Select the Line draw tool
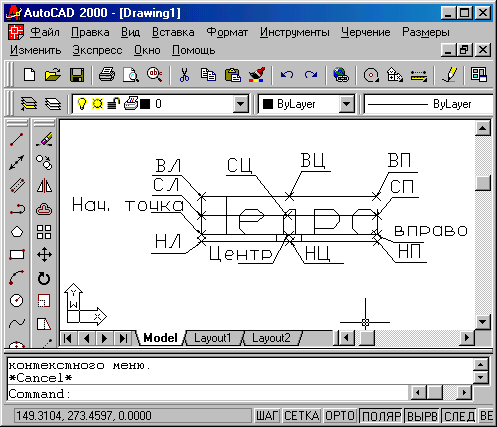The width and height of the screenshot is (497, 427). pyautogui.click(x=17, y=140)
